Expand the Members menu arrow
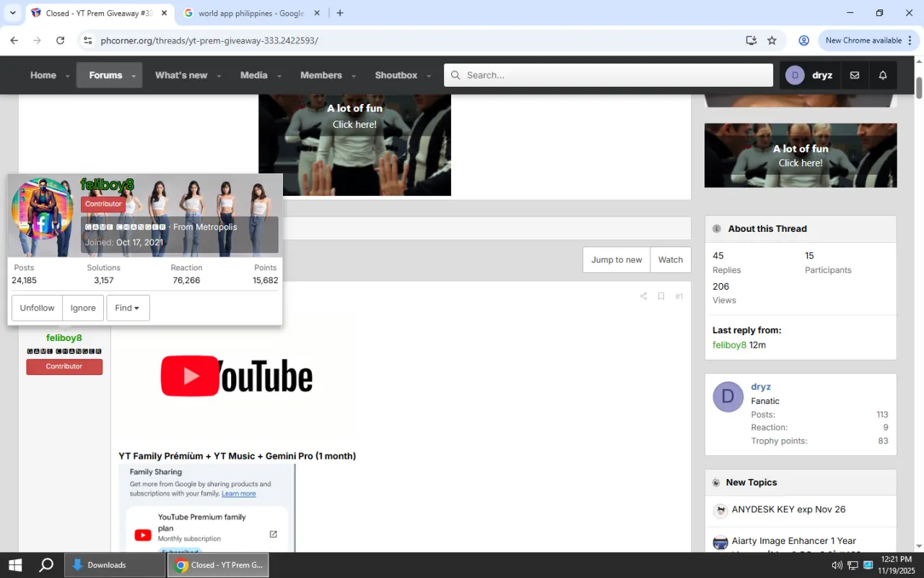The height and width of the screenshot is (578, 924). click(354, 76)
